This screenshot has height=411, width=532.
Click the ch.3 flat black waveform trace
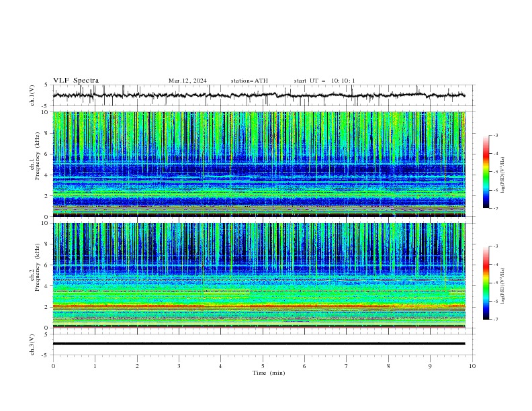pyautogui.click(x=259, y=344)
